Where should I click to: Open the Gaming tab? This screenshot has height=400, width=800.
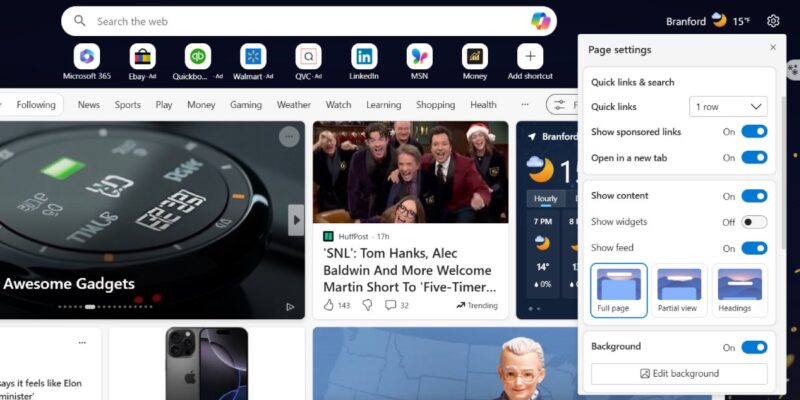coord(246,105)
